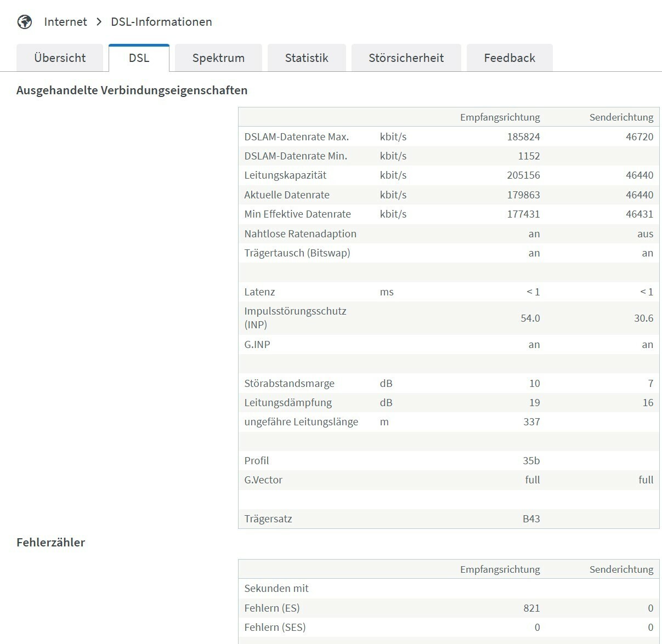Viewport: 662px width, 644px height.
Task: Click the Fehlern (ES) label
Action: pyautogui.click(x=272, y=608)
